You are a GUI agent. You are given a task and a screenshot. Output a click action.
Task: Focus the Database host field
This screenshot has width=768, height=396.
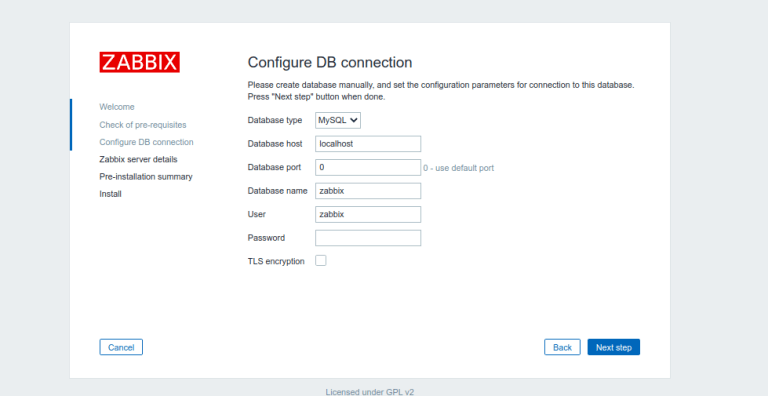pyautogui.click(x=368, y=144)
